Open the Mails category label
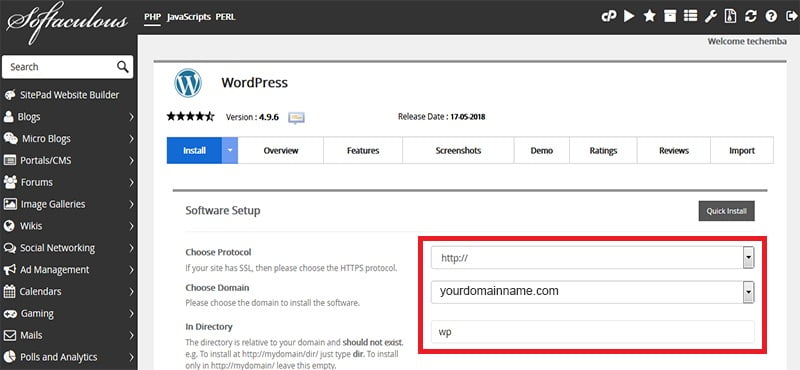Image resolution: width=800 pixels, height=370 pixels. tap(31, 335)
